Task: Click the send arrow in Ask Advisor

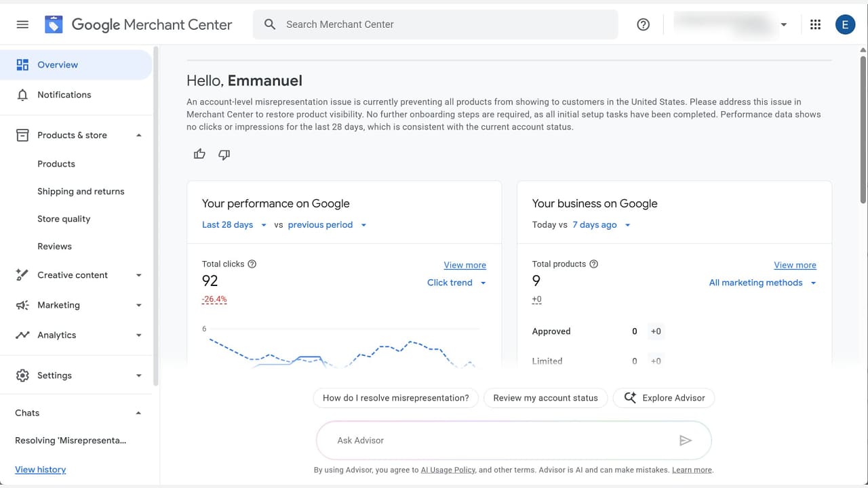Action: pos(686,441)
